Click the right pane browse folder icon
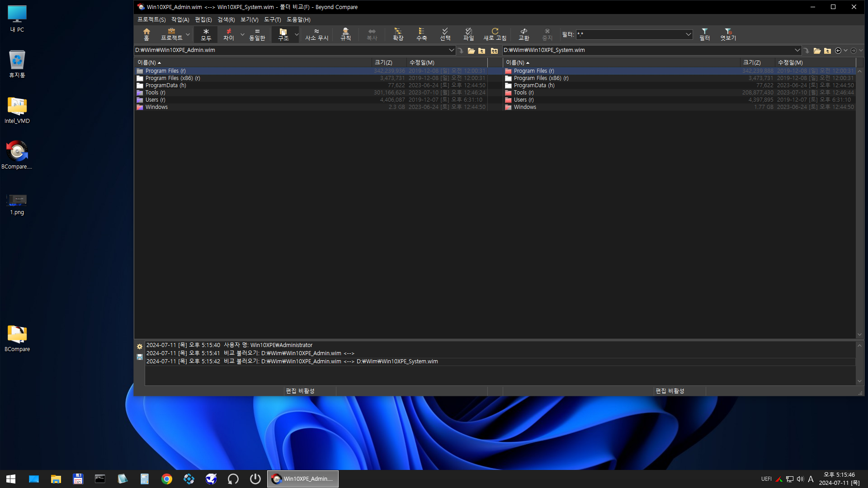Viewport: 868px width, 488px height. tap(817, 51)
